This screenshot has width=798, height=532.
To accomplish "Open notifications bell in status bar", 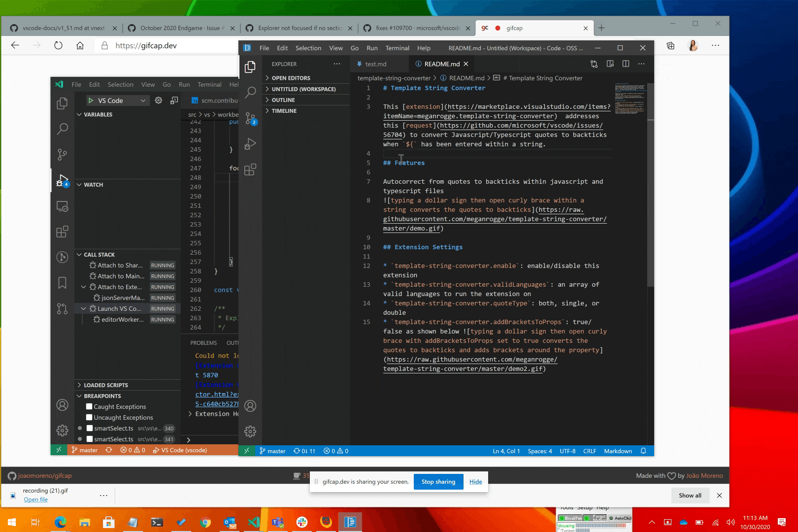I will [643, 451].
